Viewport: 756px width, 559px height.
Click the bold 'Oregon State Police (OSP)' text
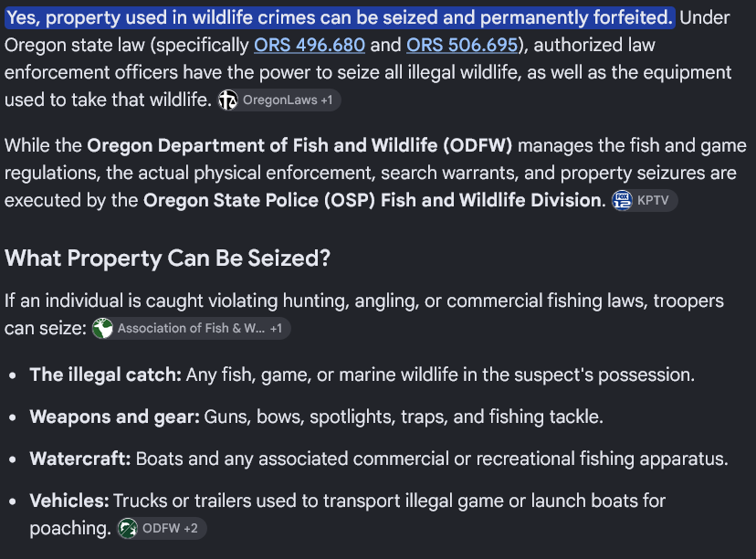259,200
